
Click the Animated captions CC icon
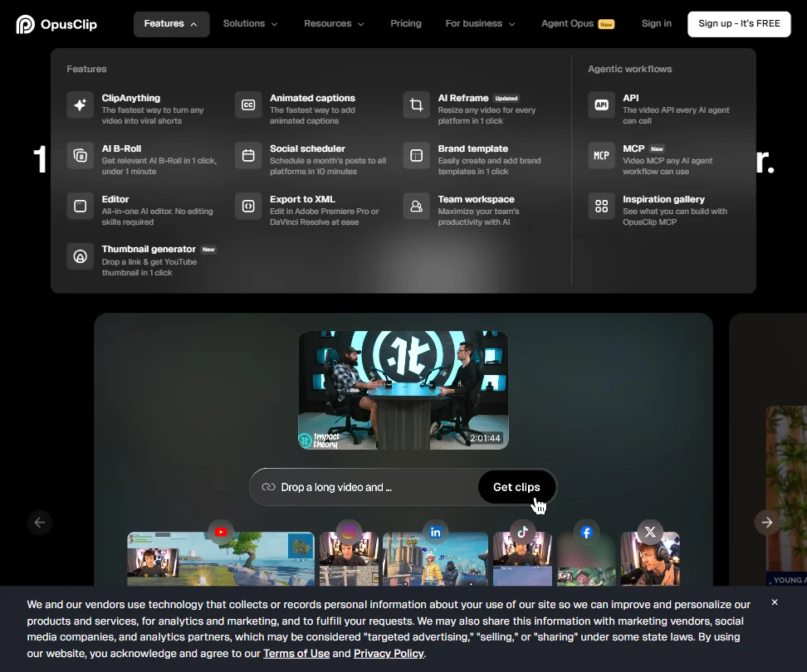(248, 105)
